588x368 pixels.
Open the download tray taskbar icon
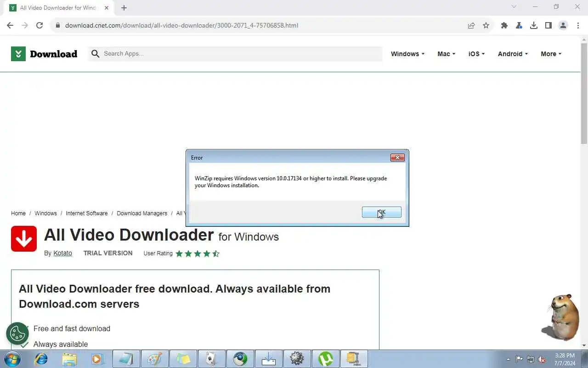tap(268, 359)
